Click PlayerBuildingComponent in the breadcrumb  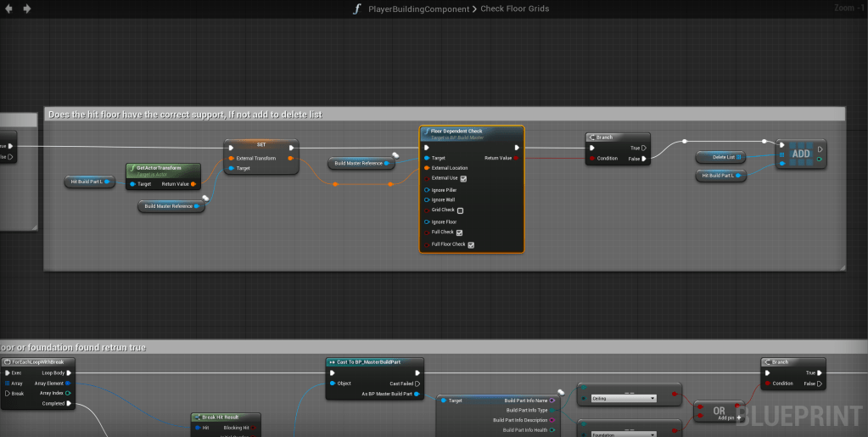click(420, 8)
